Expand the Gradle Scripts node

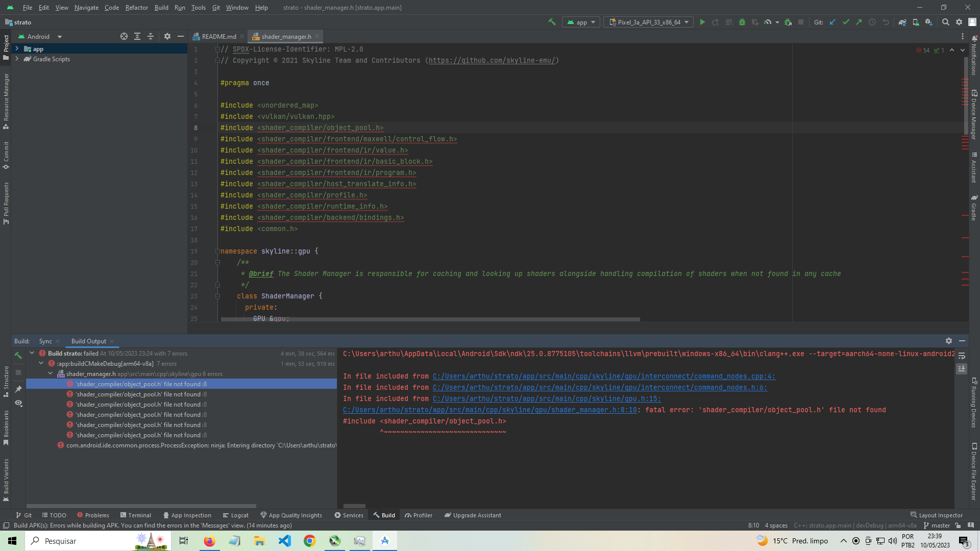pyautogui.click(x=17, y=59)
